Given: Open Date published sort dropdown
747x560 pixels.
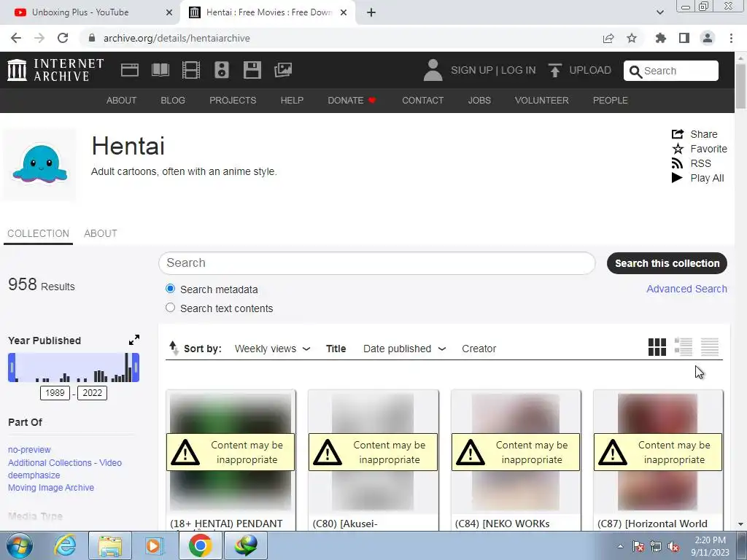Looking at the screenshot, I should [404, 349].
